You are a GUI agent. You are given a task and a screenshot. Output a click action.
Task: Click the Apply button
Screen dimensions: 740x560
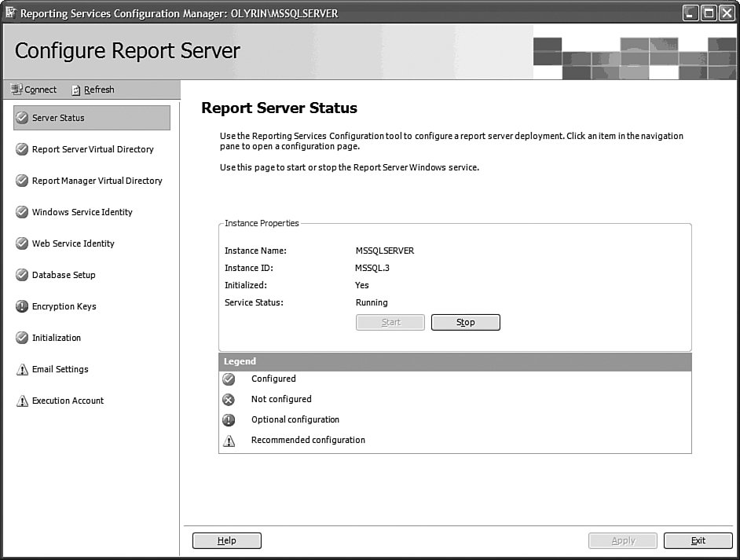(623, 540)
